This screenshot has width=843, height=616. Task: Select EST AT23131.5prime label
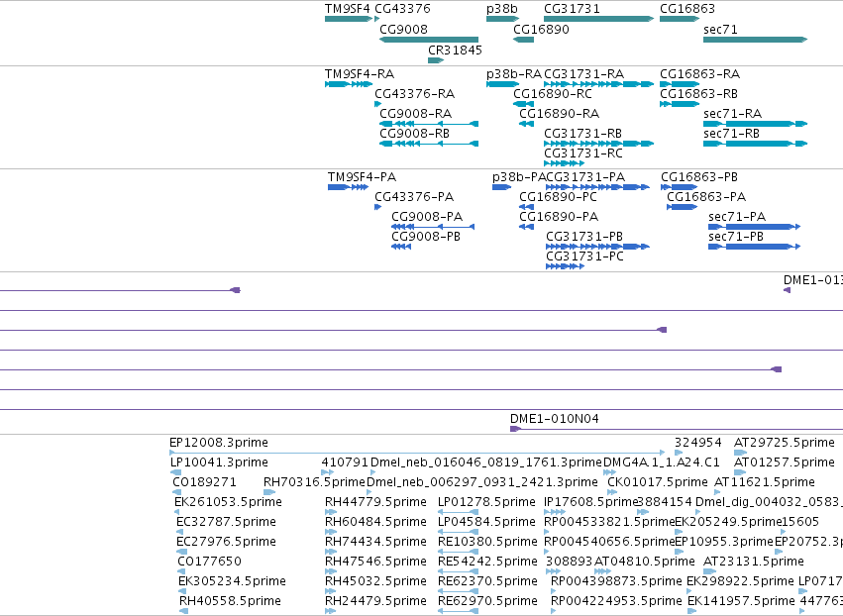pyautogui.click(x=754, y=562)
